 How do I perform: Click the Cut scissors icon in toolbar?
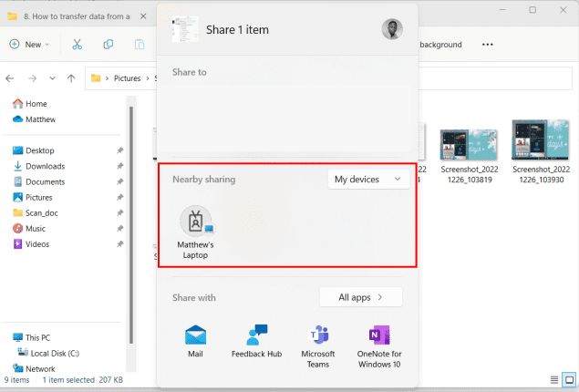77,44
